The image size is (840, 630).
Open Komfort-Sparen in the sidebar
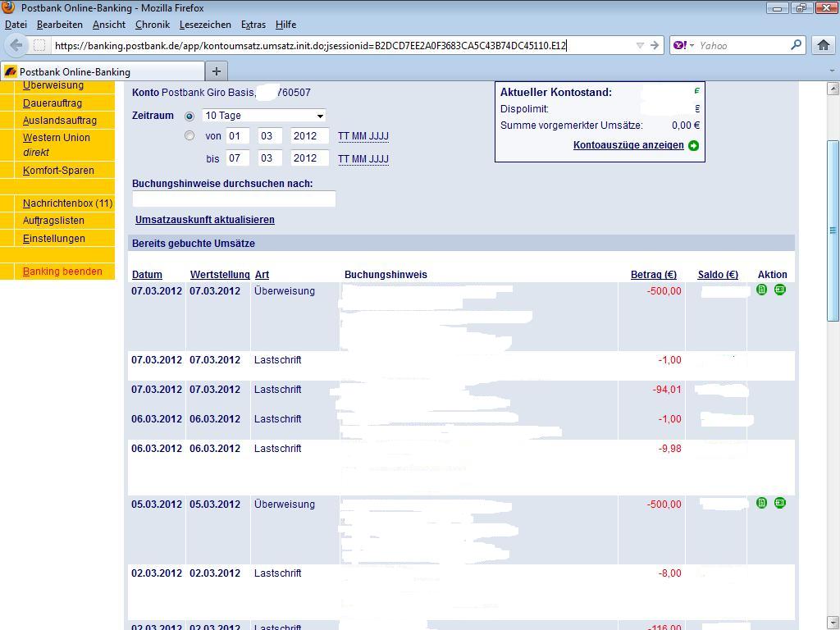tap(58, 171)
